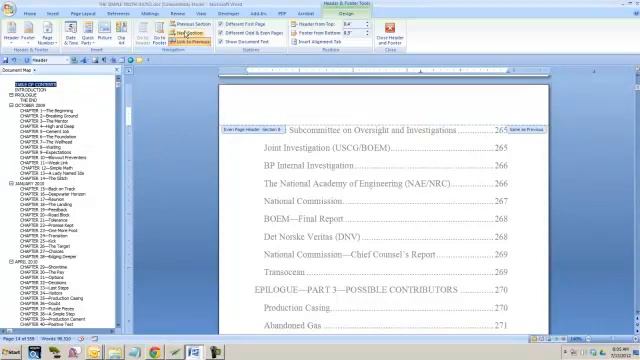Screen dimensions: 640x360
Task: Click the word count in status bar
Action: pyautogui.click(x=56, y=339)
